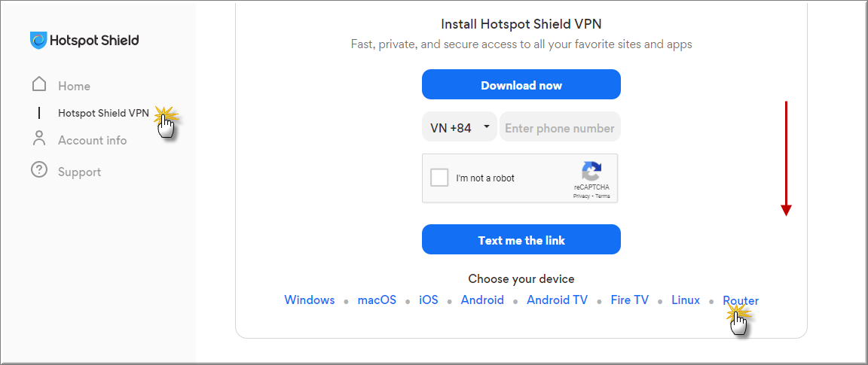Open Hotspot Shield VPN sidebar item

pos(103,113)
